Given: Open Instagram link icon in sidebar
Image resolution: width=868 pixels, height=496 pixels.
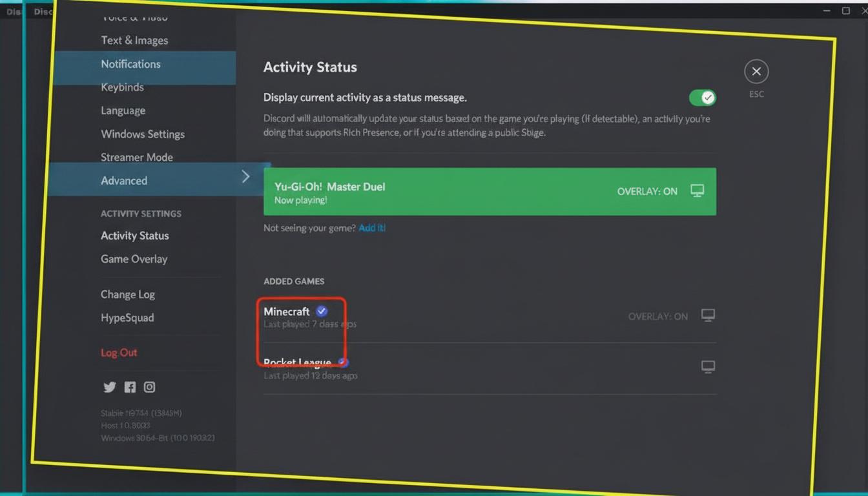Looking at the screenshot, I should tap(149, 387).
